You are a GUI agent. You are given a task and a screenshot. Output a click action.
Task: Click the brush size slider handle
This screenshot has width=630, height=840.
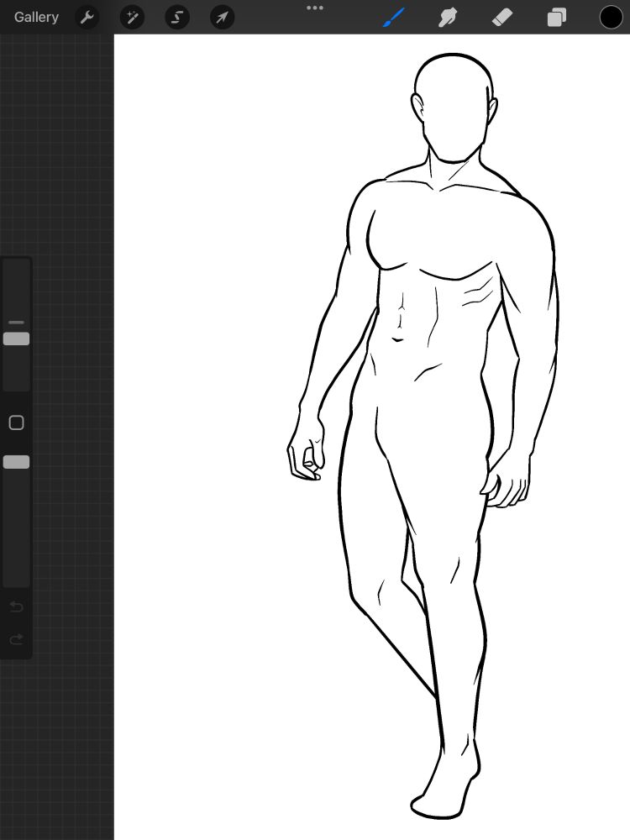pyautogui.click(x=17, y=339)
